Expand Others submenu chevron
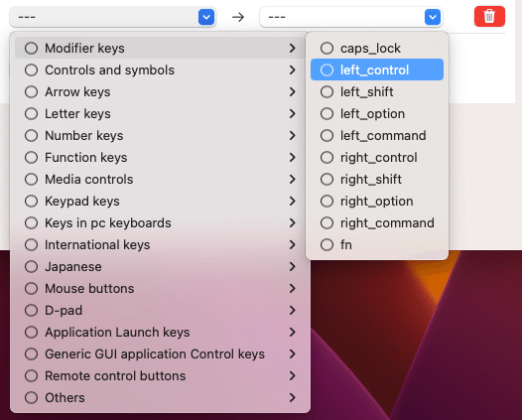The width and height of the screenshot is (522, 420). tap(293, 398)
